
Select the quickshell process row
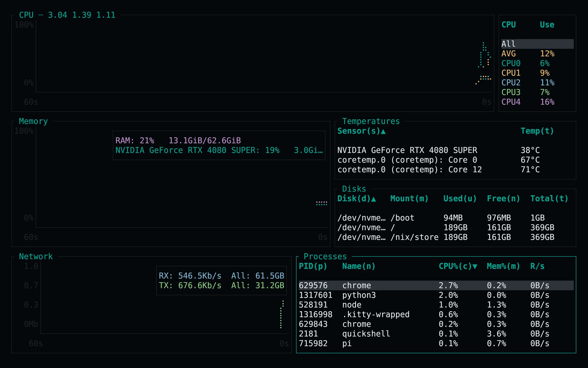(436, 334)
